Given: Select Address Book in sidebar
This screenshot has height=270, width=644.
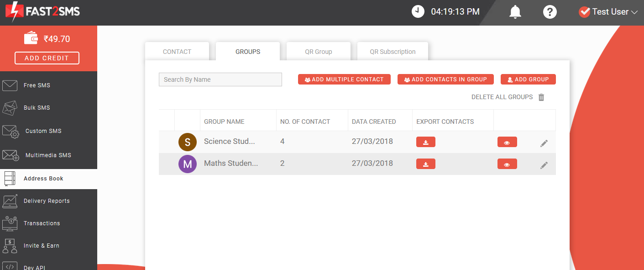Looking at the screenshot, I should point(48,179).
